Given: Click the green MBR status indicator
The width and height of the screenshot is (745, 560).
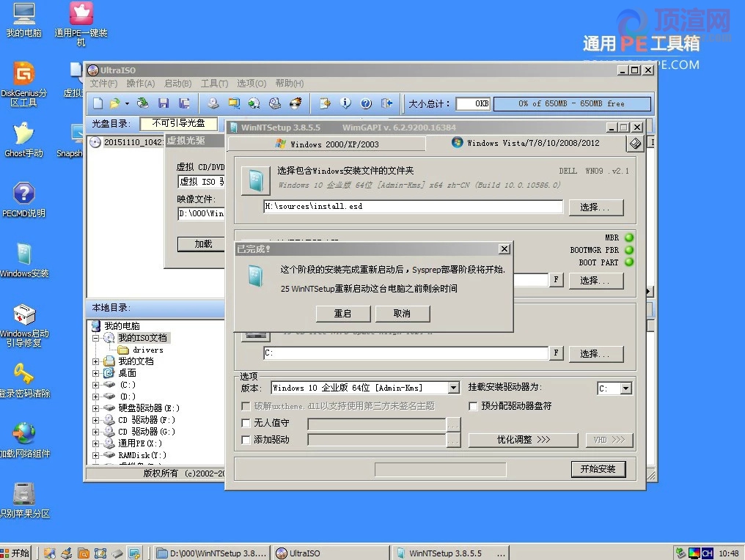Looking at the screenshot, I should click(629, 237).
